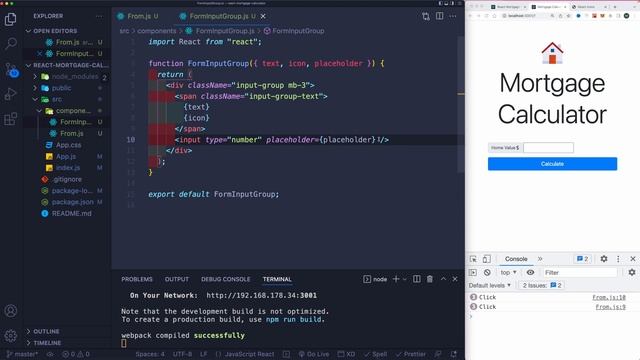Change JavaScript React language mode
The height and width of the screenshot is (360, 640).
click(249, 354)
